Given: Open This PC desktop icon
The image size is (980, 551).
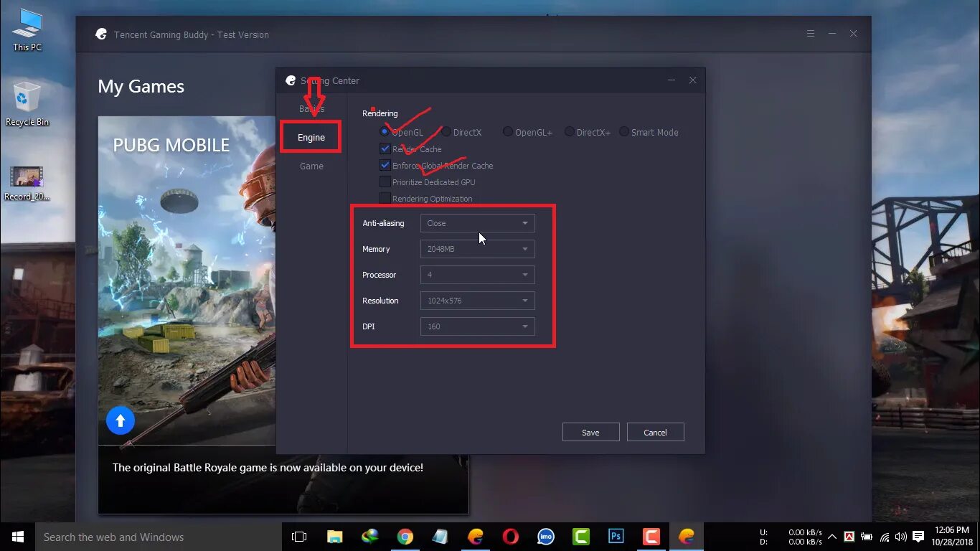Looking at the screenshot, I should point(27,30).
